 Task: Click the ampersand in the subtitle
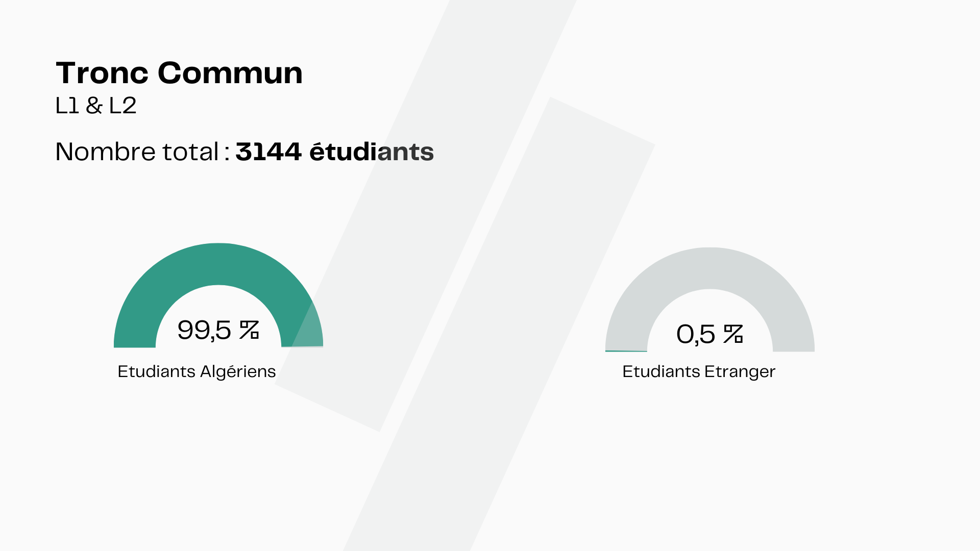tap(94, 106)
